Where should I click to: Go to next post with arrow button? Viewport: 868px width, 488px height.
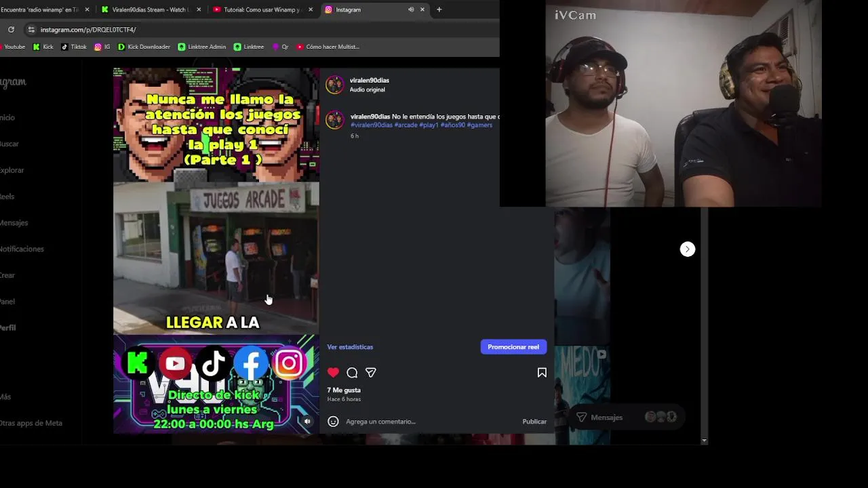tap(688, 249)
